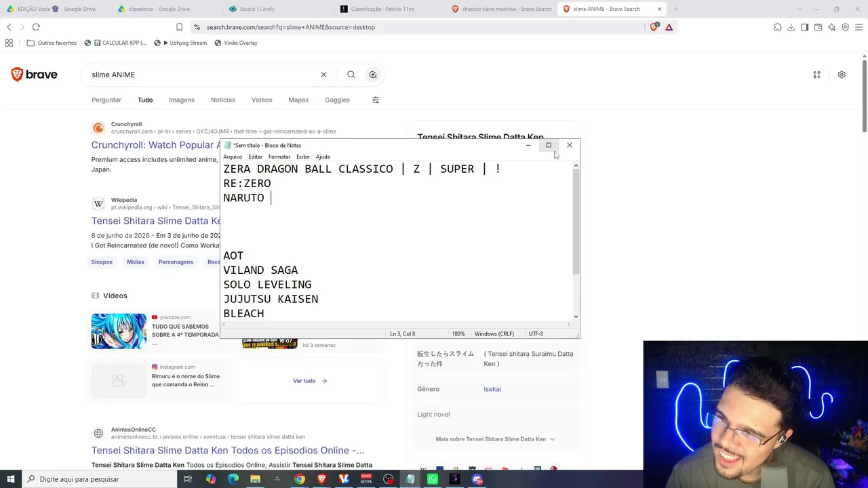
Task: Open Brave VPN toolbar icon
Action: (845, 27)
